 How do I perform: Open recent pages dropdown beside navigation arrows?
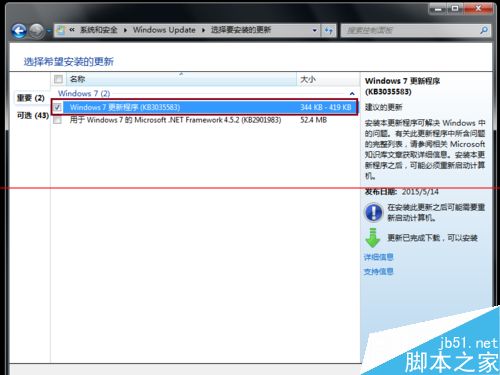49,31
